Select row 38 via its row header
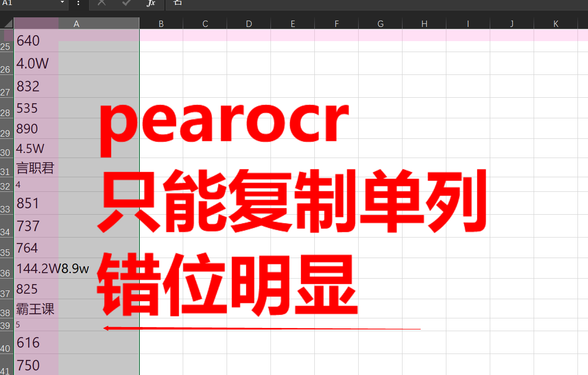The width and height of the screenshot is (588, 375). [x=7, y=309]
